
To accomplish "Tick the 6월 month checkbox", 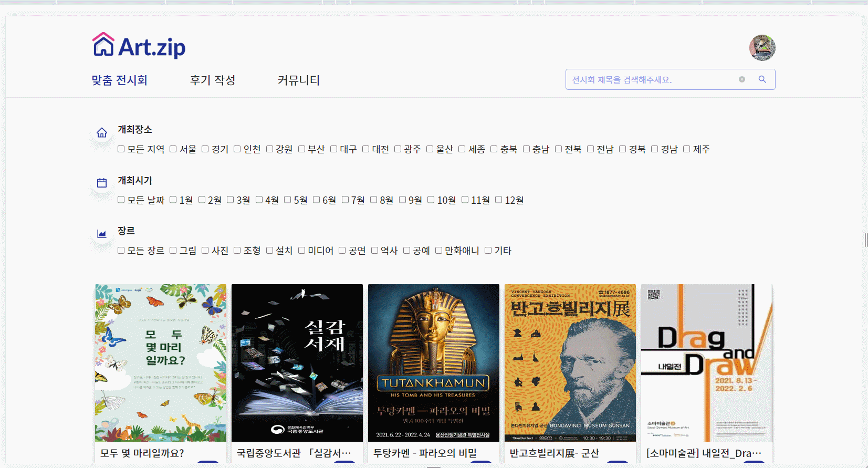I will [317, 200].
